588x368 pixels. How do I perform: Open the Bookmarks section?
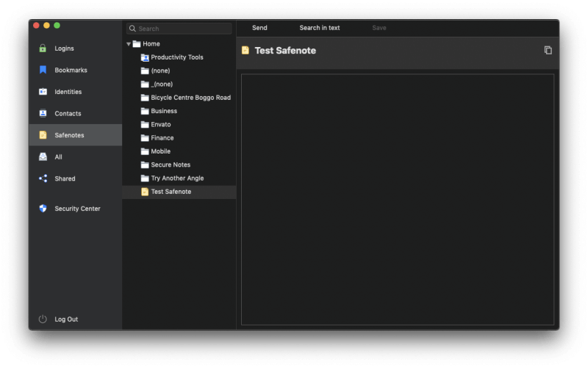(76, 70)
